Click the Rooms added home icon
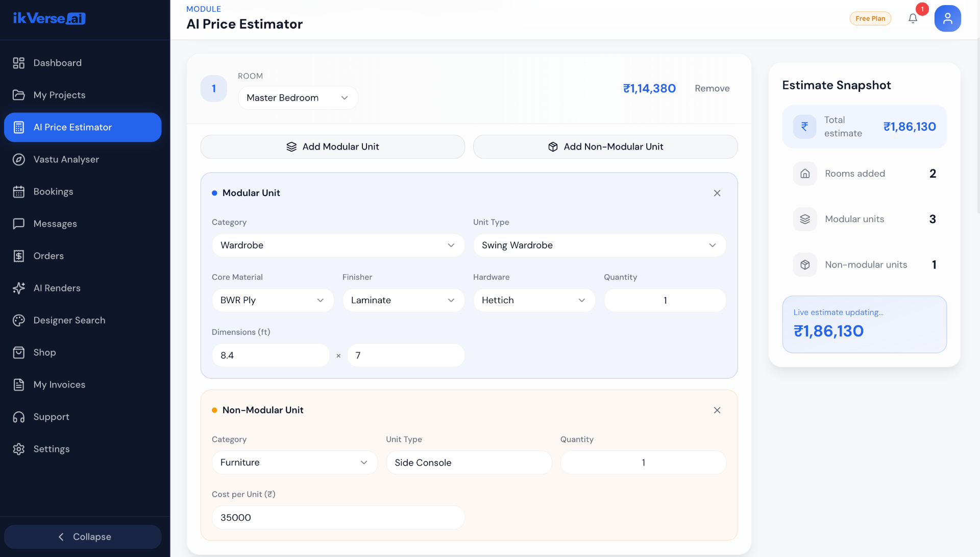This screenshot has width=980, height=557. click(805, 174)
